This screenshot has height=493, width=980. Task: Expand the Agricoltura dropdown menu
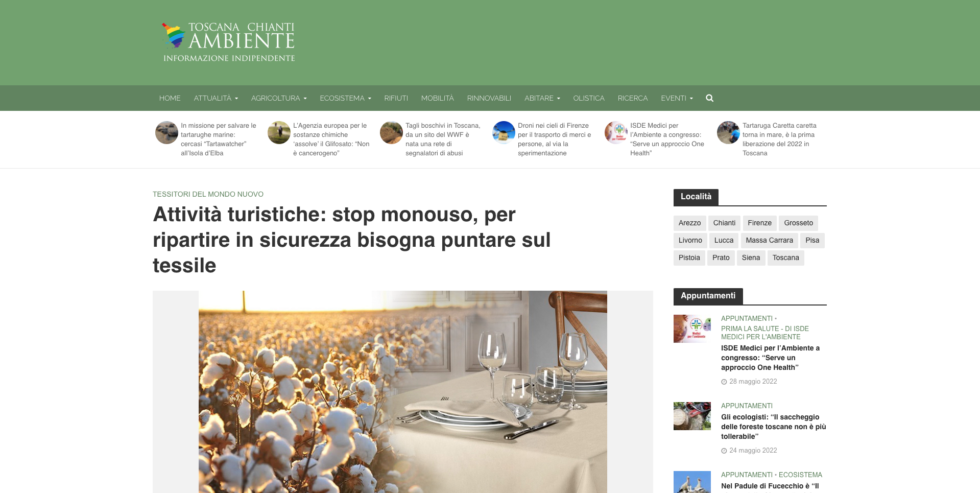[x=279, y=98]
